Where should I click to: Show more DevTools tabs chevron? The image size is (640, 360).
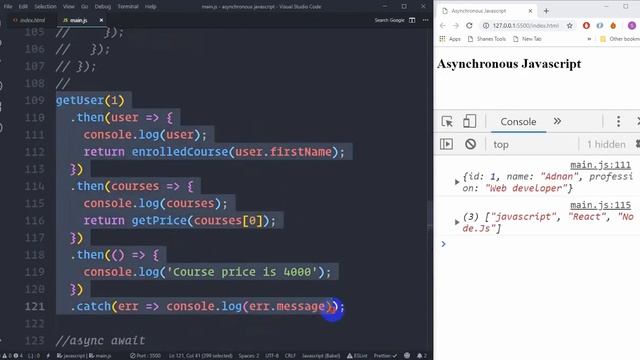[557, 121]
